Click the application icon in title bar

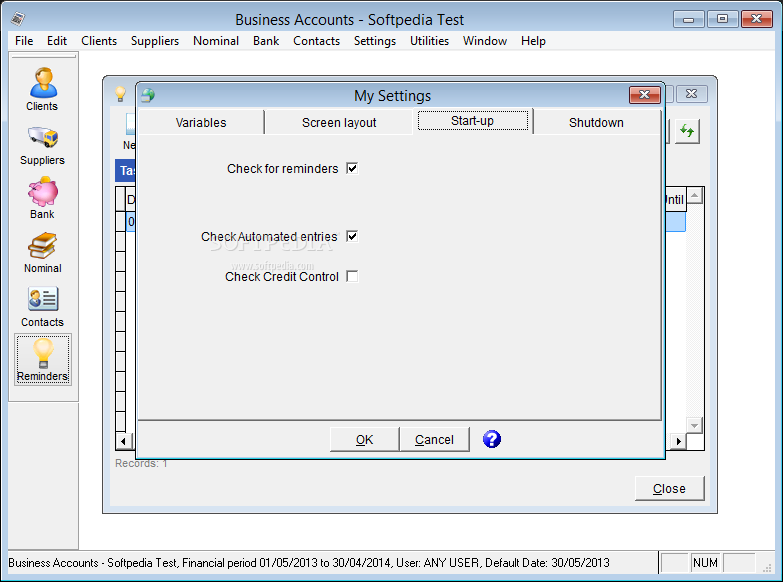pyautogui.click(x=18, y=19)
